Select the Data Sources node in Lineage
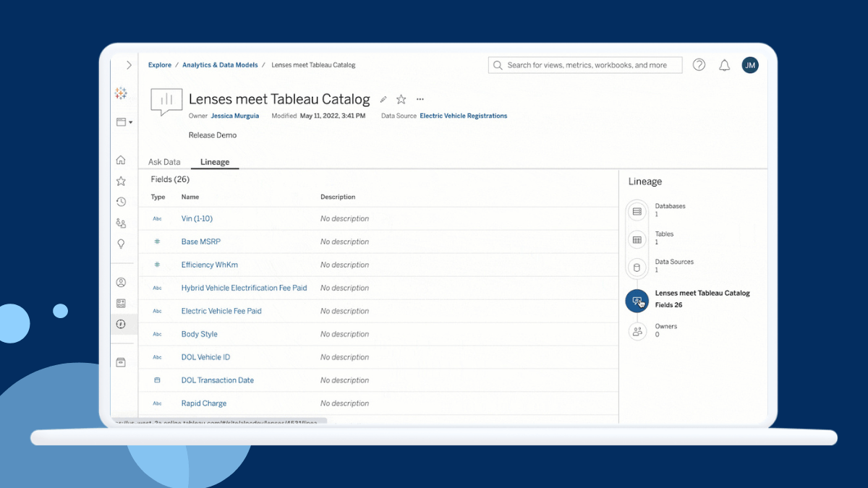This screenshot has width=868, height=488. click(x=637, y=267)
